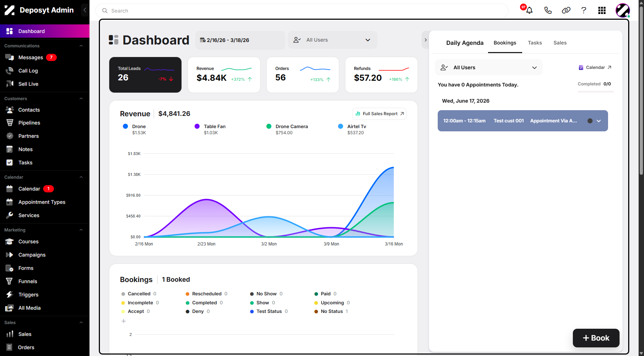Click the Table Fan purple legend dot
The width and height of the screenshot is (644, 356).
click(x=197, y=126)
